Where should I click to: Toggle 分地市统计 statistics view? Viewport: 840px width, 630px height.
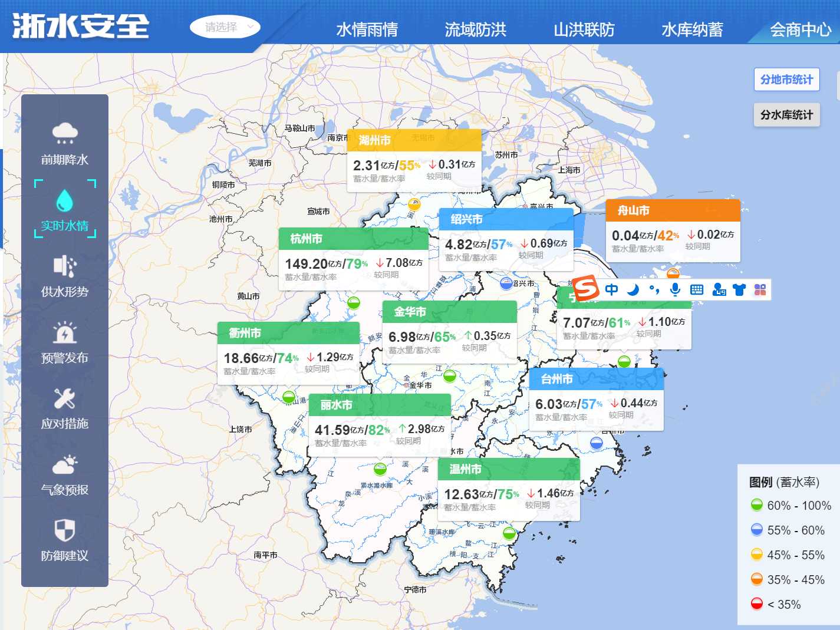pyautogui.click(x=786, y=80)
